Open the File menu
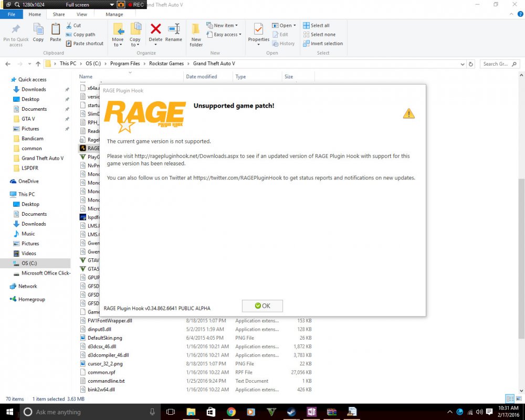 (12, 14)
